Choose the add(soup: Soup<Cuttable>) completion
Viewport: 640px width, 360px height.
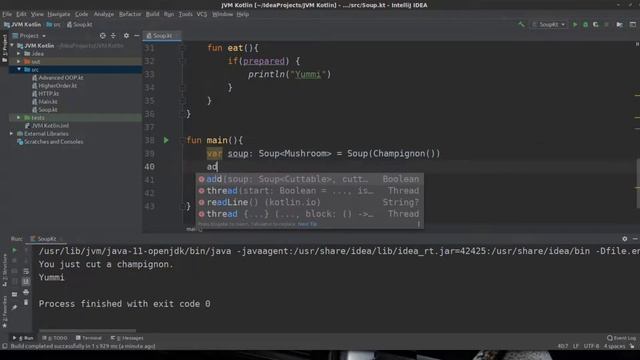click(309, 179)
